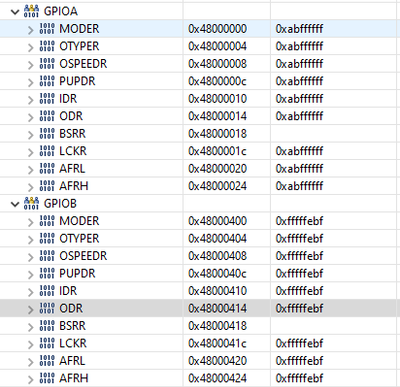Expand GPIOB OSPEEDR register
400x387 pixels.
31,257
